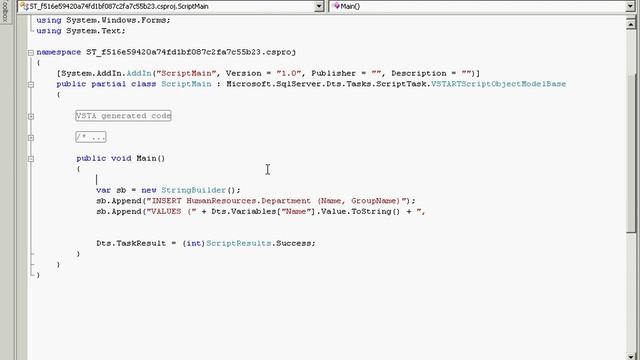
Task: Click the Dts.TaskResult assignment line
Action: click(206, 243)
